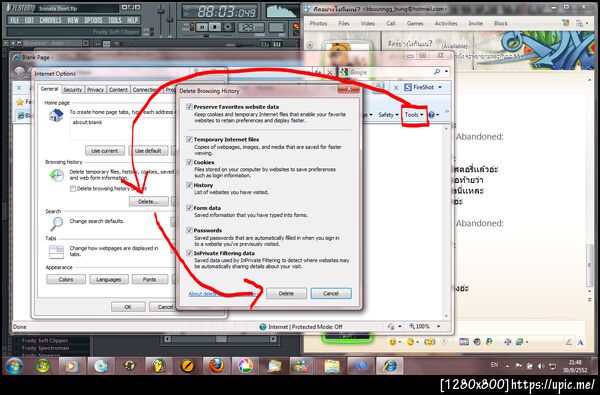Click the Messenger wink icon

coord(410,341)
